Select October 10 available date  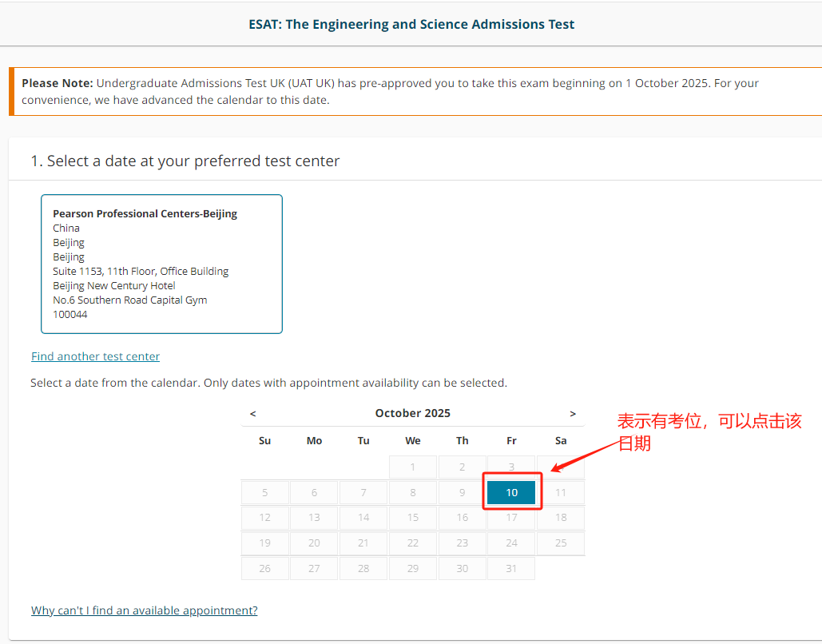(511, 492)
